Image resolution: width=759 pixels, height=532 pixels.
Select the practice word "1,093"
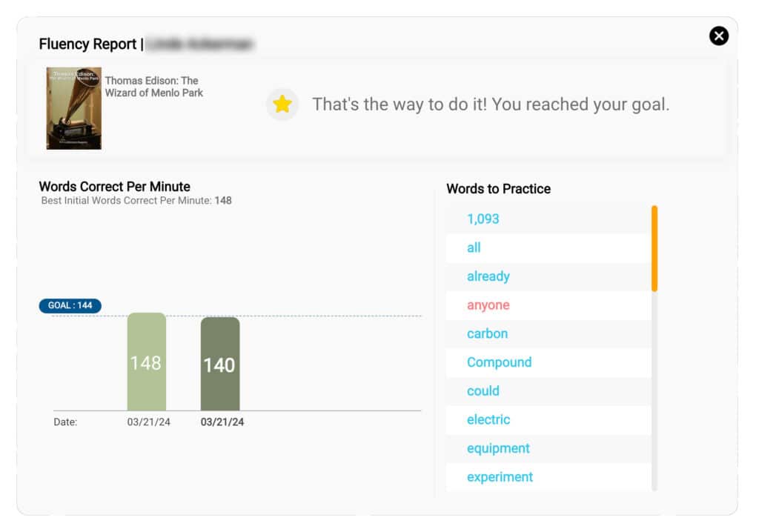coord(483,219)
